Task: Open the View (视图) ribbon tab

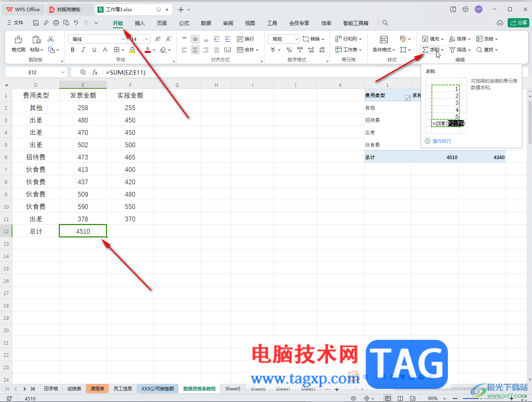Action: (x=250, y=23)
